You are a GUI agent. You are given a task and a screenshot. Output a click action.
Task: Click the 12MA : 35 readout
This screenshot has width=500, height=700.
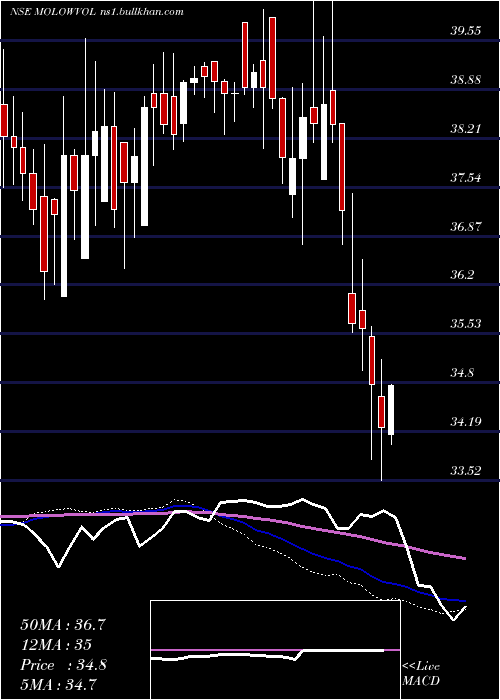(56, 645)
